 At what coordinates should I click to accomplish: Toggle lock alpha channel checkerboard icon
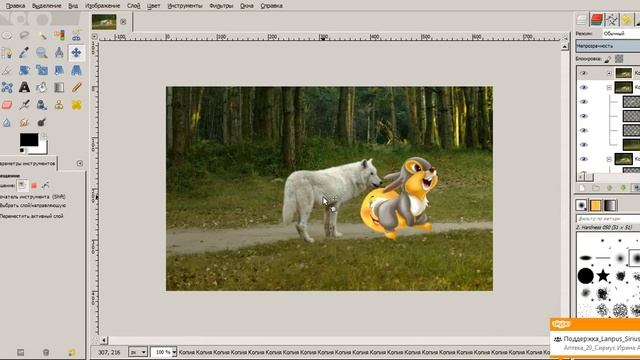(619, 59)
